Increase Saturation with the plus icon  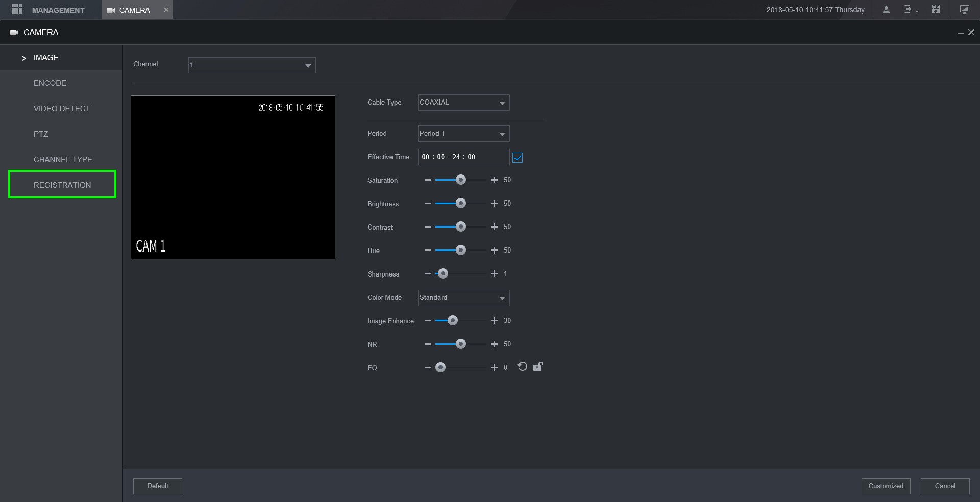494,180
